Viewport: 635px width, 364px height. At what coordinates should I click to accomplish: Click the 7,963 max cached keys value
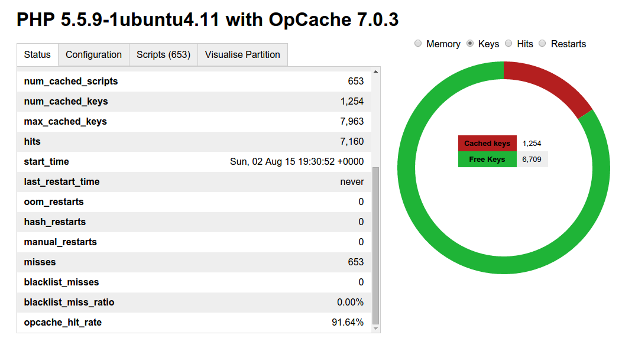(352, 122)
